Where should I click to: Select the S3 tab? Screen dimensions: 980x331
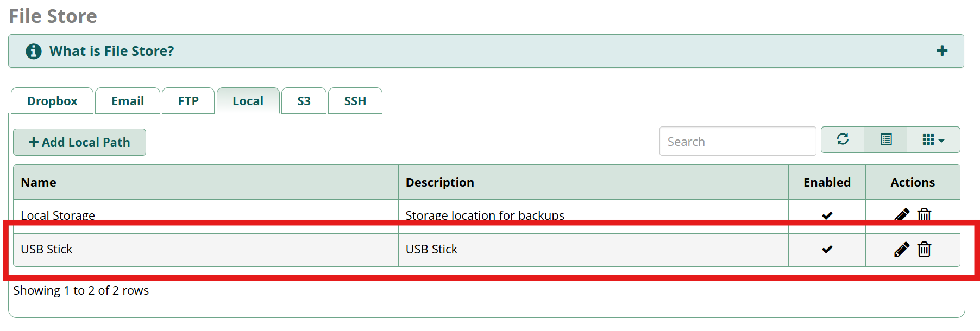[x=304, y=101]
